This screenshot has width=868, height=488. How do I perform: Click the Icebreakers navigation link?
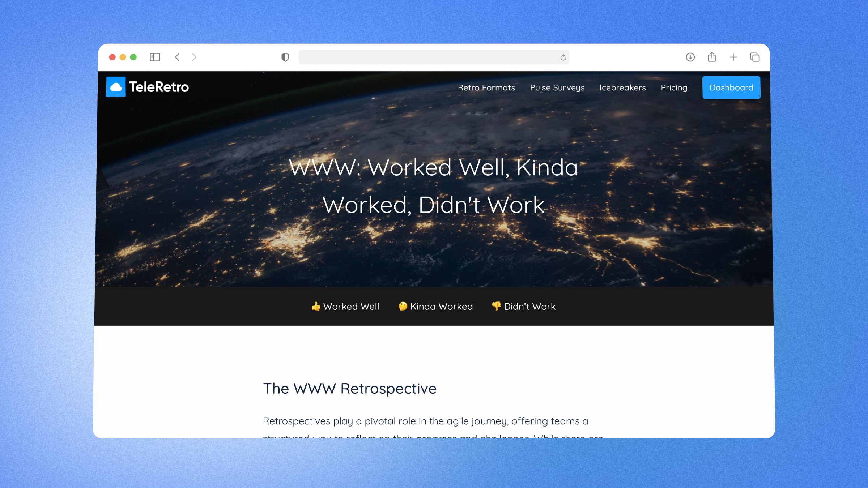point(622,87)
